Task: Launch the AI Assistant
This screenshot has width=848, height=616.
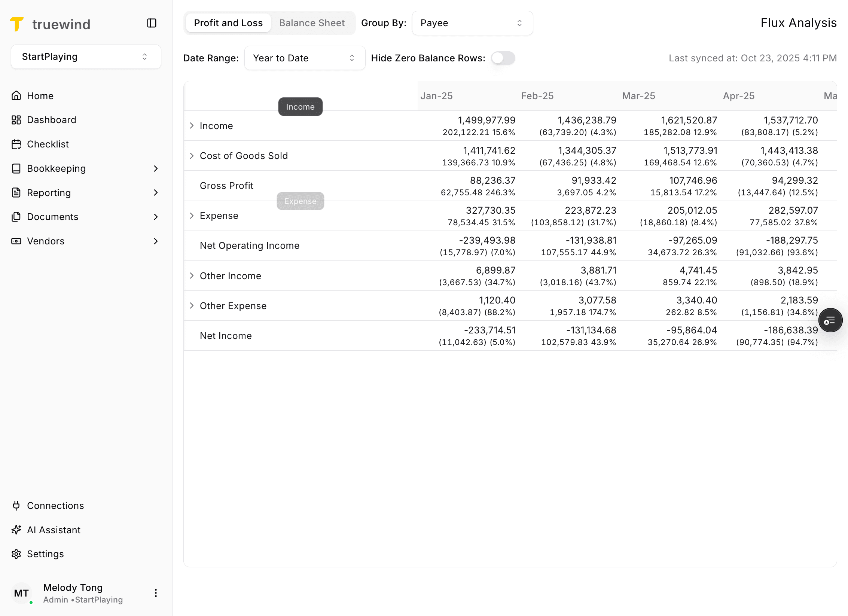Action: click(x=54, y=530)
